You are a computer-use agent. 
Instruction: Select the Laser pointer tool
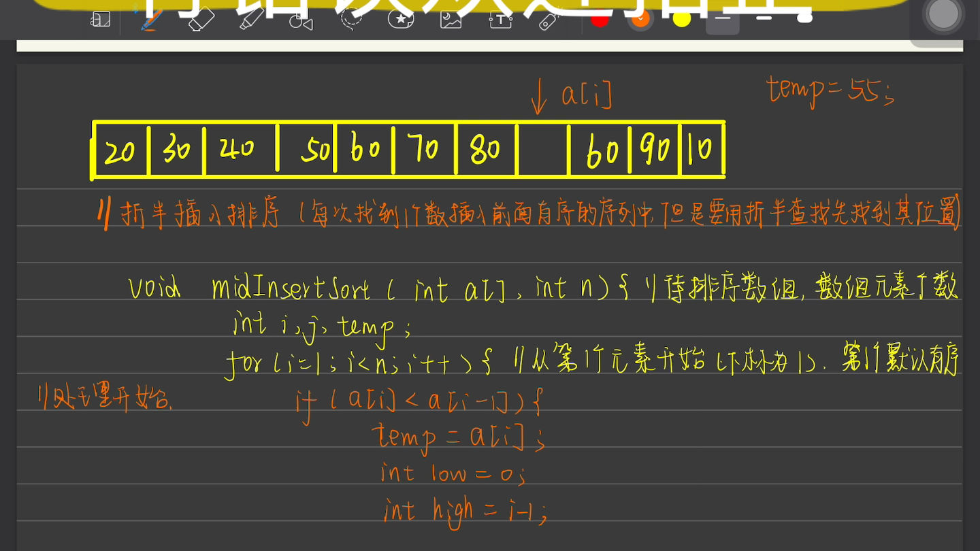click(x=549, y=20)
